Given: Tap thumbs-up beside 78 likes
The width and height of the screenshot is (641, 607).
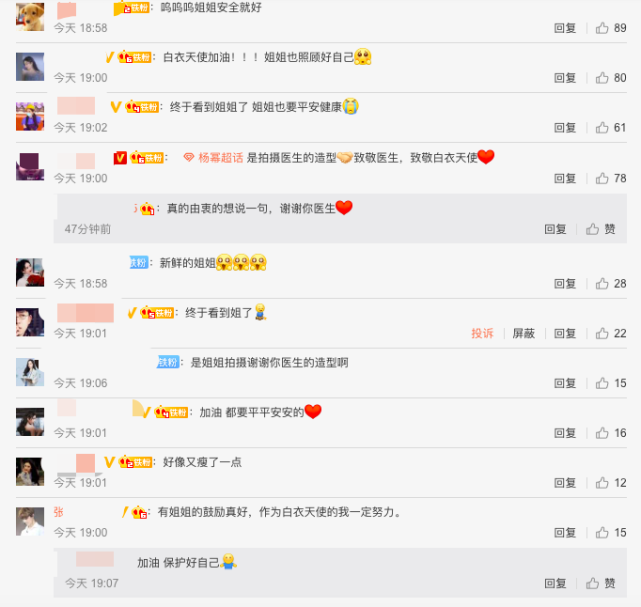Looking at the screenshot, I should (602, 178).
